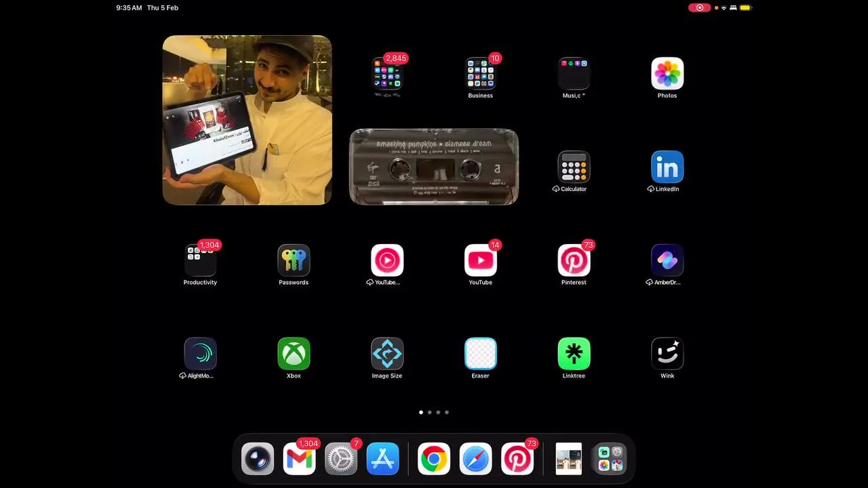Open the Calculator app
The width and height of the screenshot is (868, 488).
[574, 167]
